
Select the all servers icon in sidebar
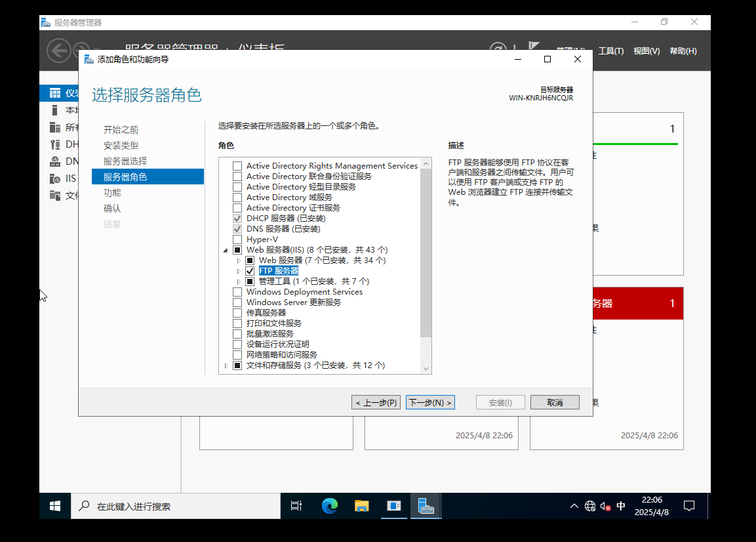[55, 127]
